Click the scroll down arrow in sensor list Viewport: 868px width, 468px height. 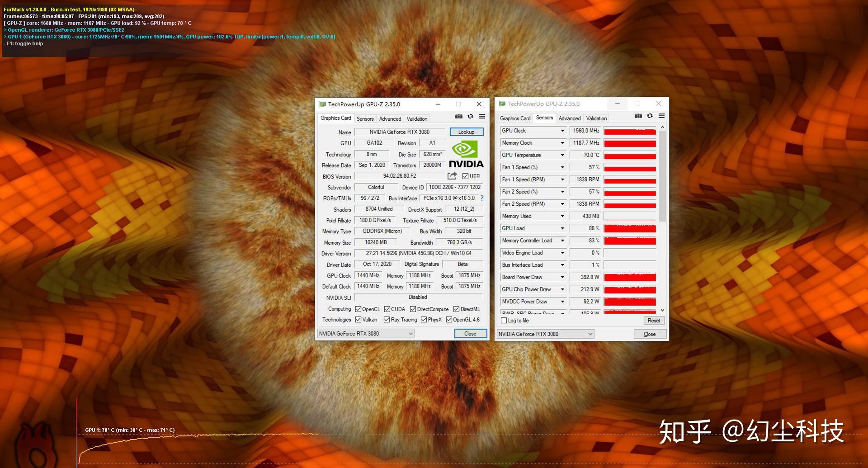click(662, 310)
